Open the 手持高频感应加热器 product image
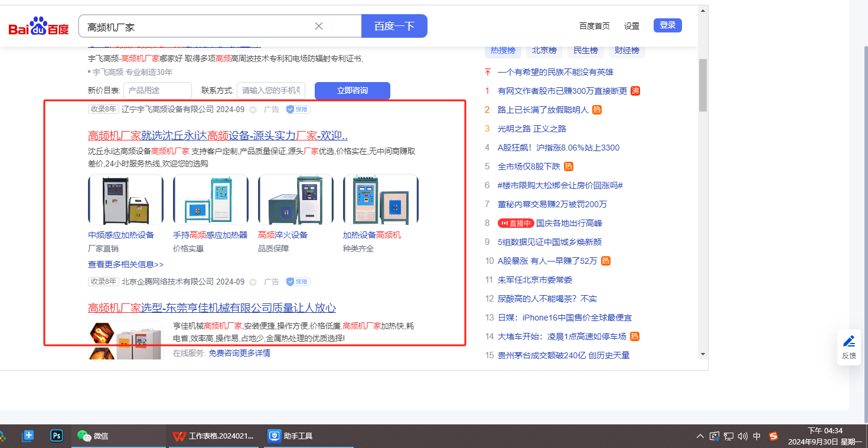868x448 pixels. [211, 200]
